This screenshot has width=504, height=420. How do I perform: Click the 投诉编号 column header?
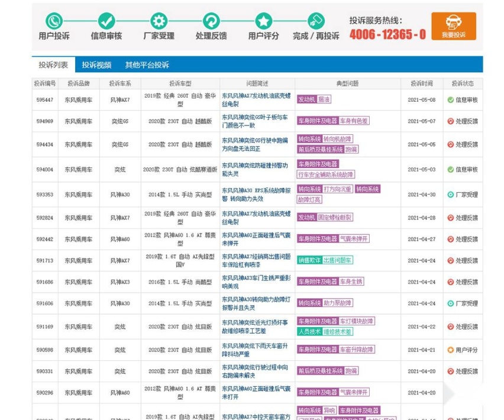click(45, 83)
